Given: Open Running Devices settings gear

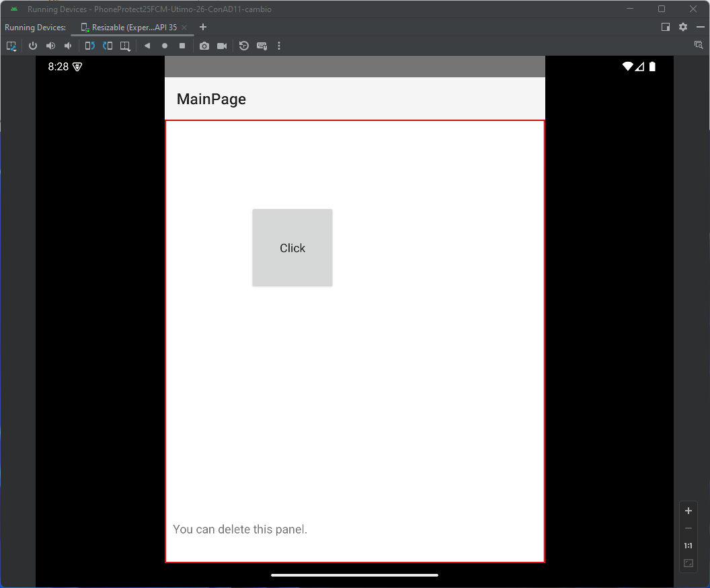Looking at the screenshot, I should [683, 27].
